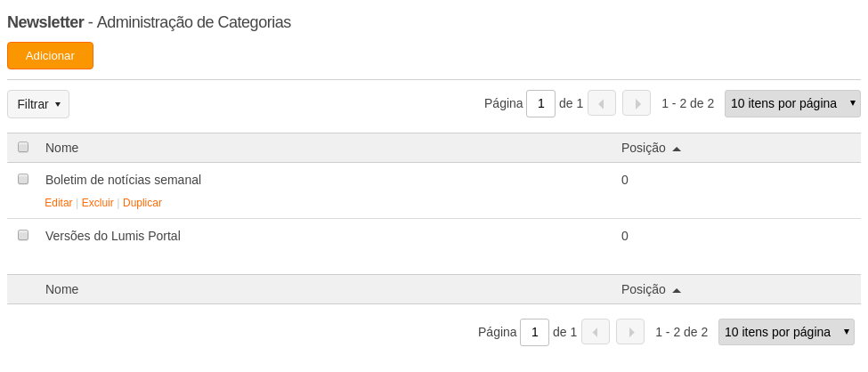Click the Editar link
868x372 pixels.
(x=59, y=203)
